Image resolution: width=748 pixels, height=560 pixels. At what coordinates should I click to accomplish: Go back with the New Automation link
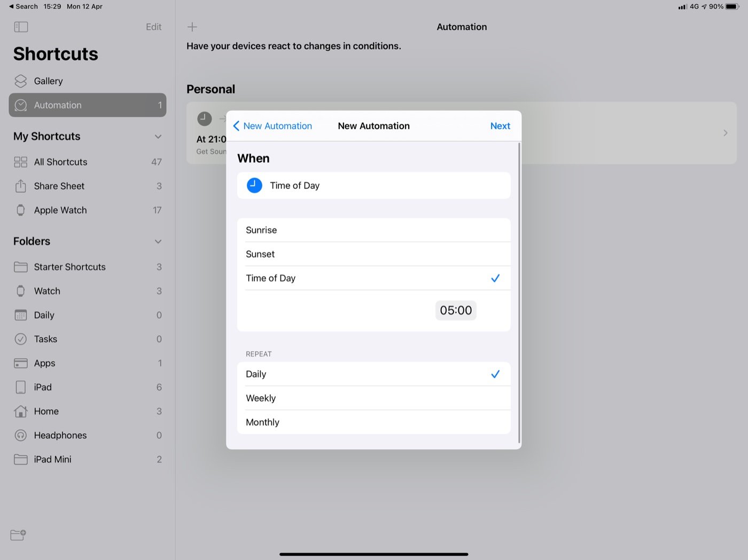coord(272,125)
